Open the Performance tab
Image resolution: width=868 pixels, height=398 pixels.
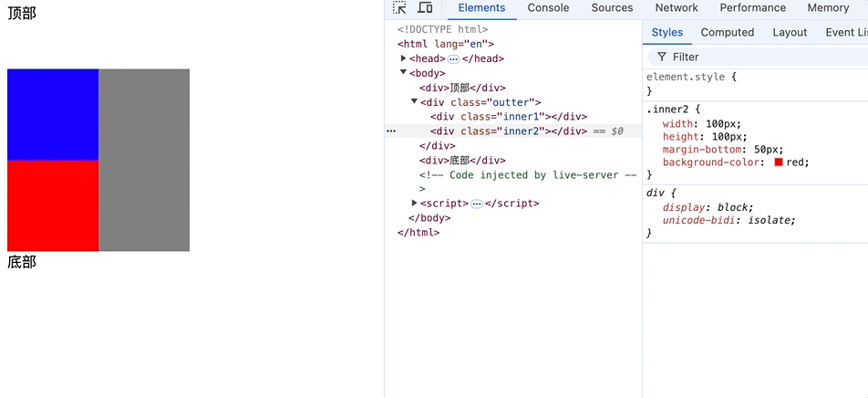[x=753, y=8]
